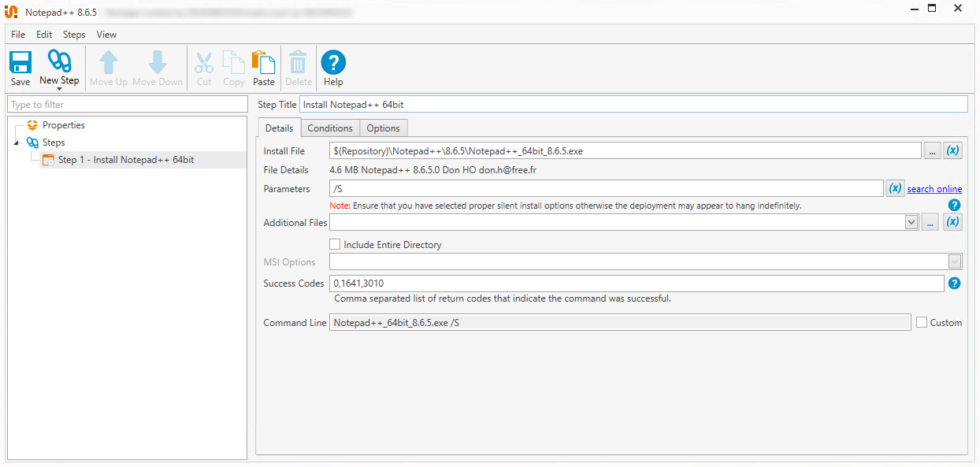
Task: Click variable (x) button beside Parameters
Action: 895,188
